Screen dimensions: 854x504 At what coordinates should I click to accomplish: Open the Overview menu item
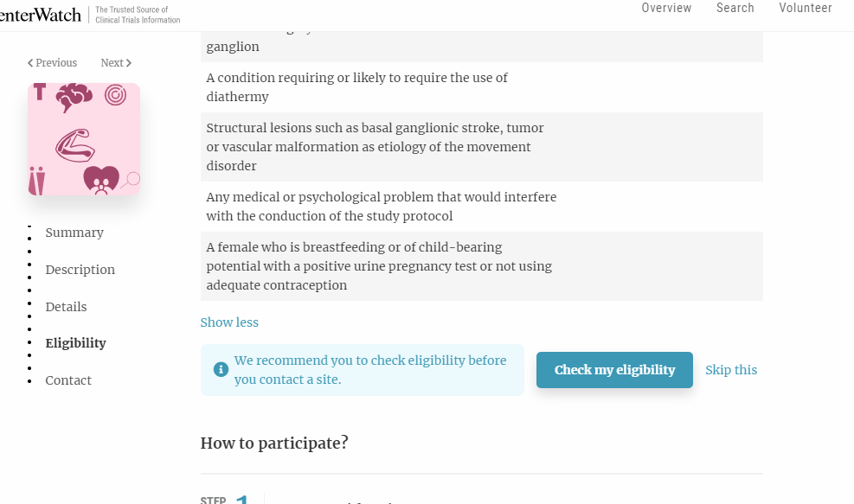coord(666,8)
